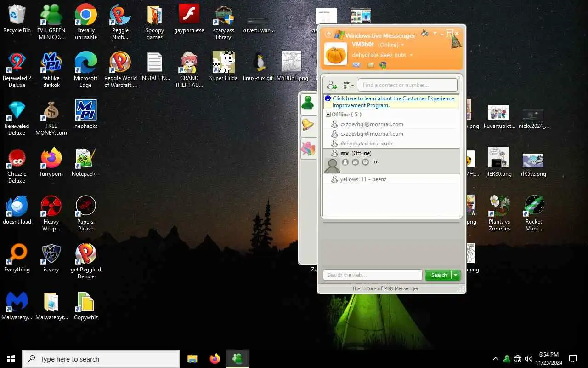
Task: Click mv's gray display picture thumbnail
Action: pos(332,166)
